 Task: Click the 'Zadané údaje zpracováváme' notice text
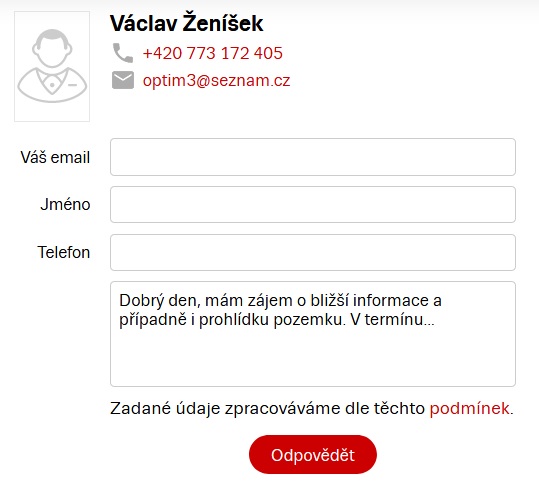click(225, 409)
